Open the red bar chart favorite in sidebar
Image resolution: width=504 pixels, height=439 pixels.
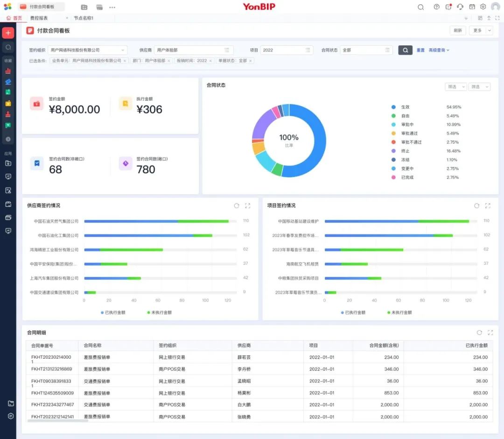coord(8,71)
